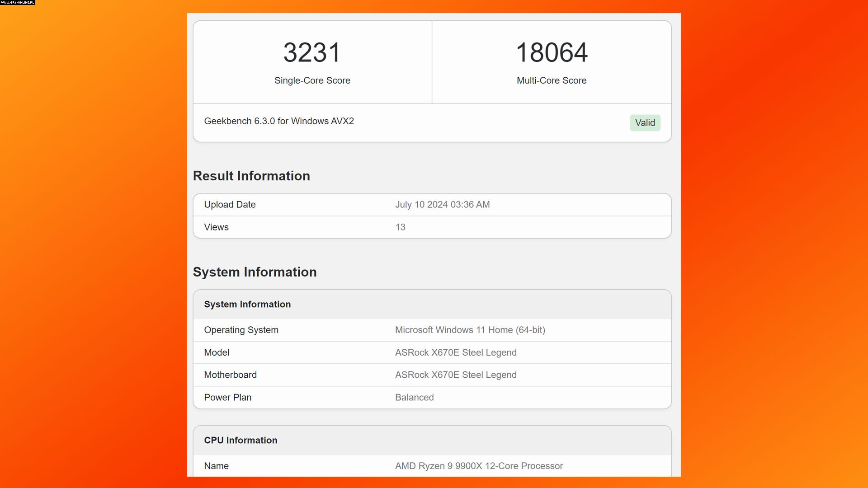Click the Model value ASRock X670E Steel Legend

456,352
